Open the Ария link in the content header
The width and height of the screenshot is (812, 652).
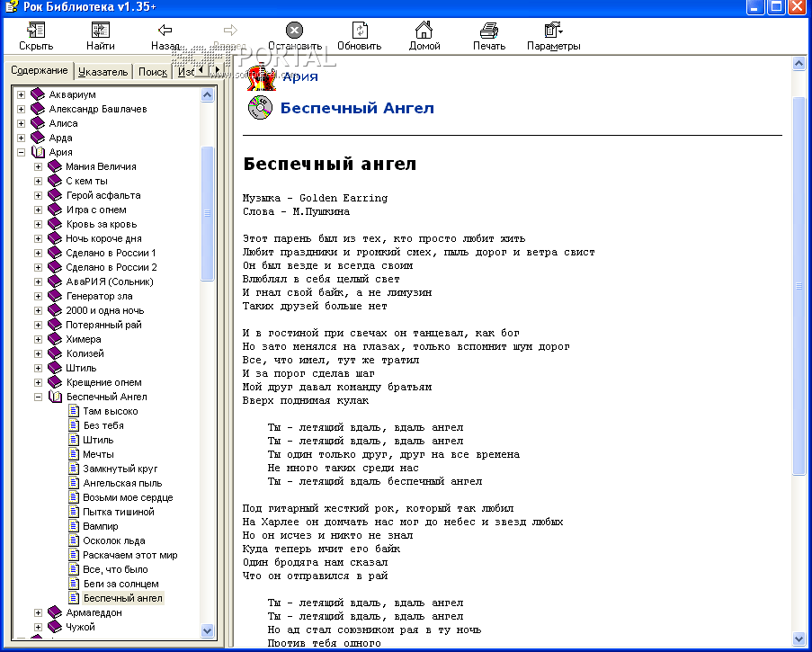(x=300, y=76)
